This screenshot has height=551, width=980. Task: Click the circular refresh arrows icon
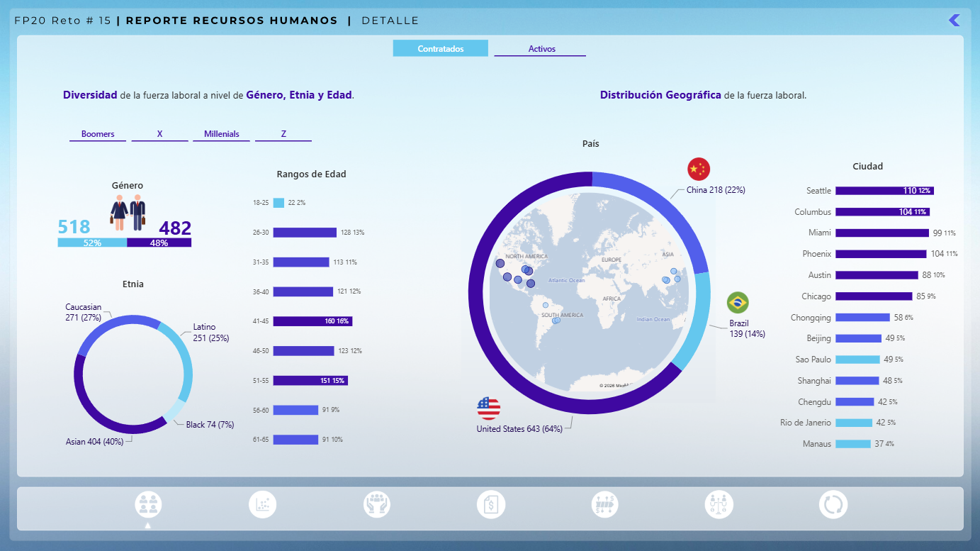(833, 505)
